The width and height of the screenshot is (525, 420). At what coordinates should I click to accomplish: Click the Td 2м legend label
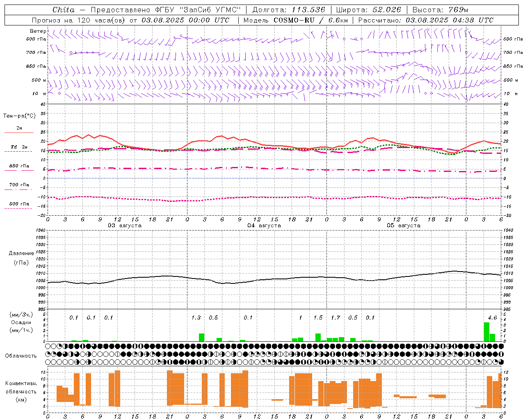(19, 147)
